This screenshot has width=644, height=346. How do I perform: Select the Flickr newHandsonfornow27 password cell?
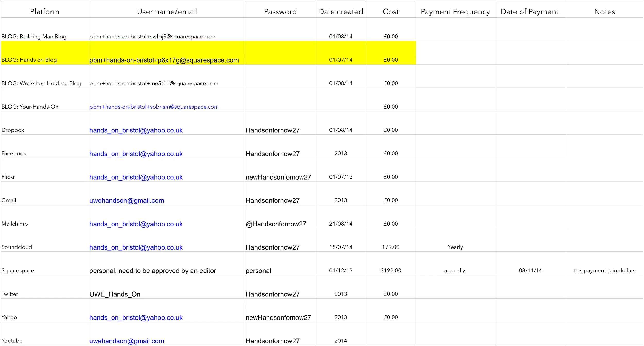click(278, 177)
